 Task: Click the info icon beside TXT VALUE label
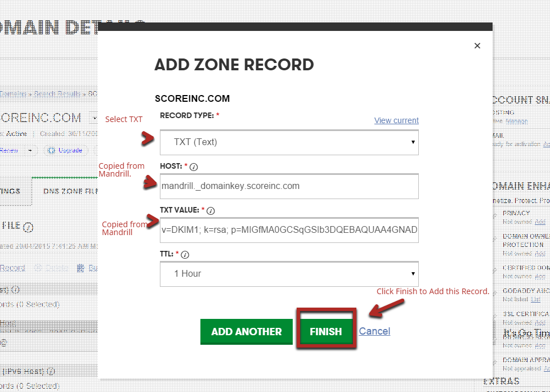tap(211, 211)
